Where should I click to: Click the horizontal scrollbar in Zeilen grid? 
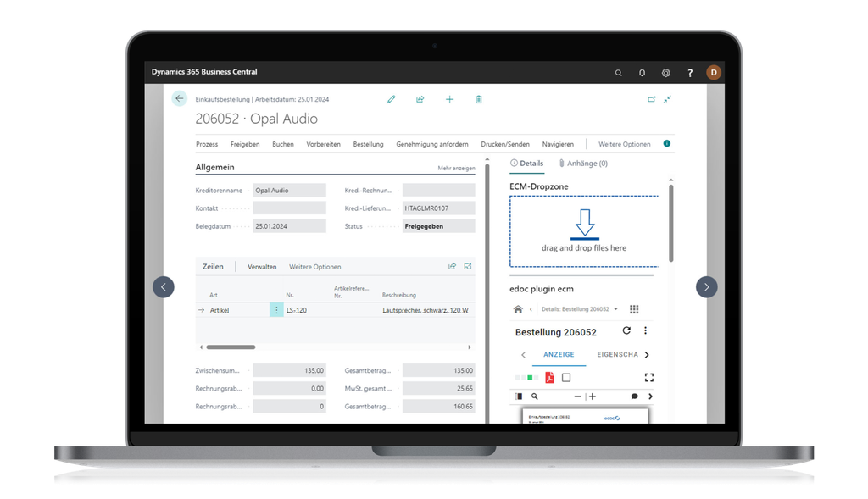[231, 347]
